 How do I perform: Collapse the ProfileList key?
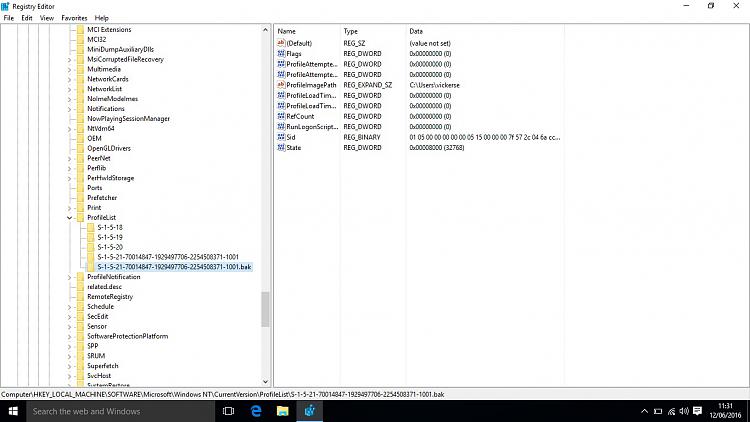pos(70,218)
